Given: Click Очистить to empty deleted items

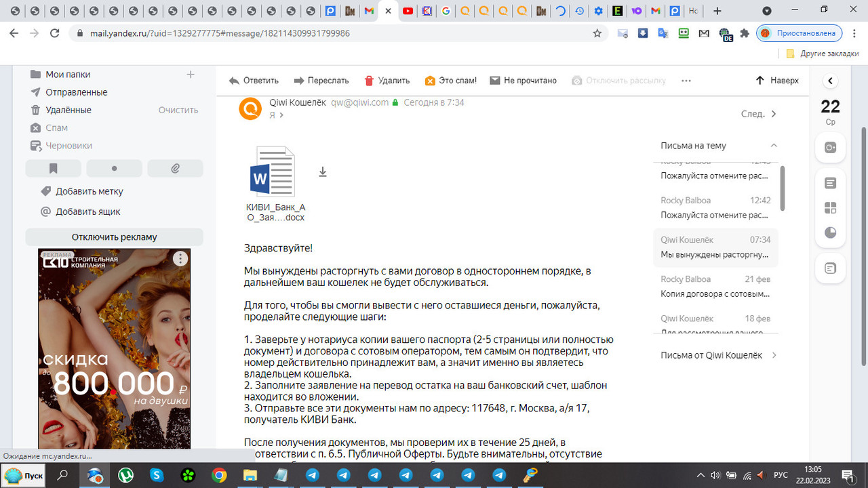Looking at the screenshot, I should pos(178,110).
